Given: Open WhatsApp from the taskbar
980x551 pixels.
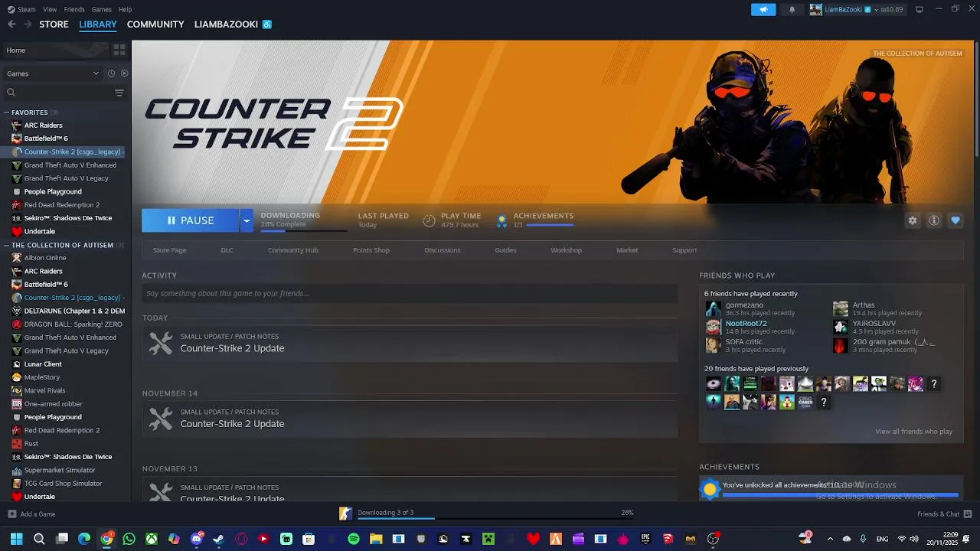Looking at the screenshot, I should pos(129,539).
